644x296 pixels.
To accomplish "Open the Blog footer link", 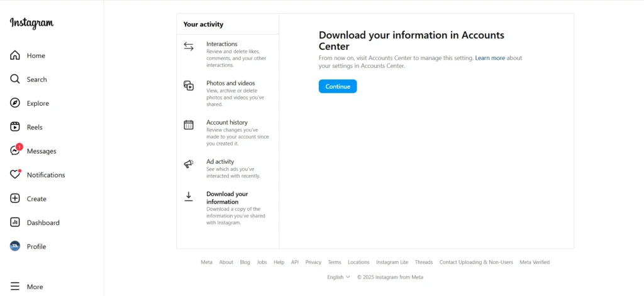I will 245,262.
